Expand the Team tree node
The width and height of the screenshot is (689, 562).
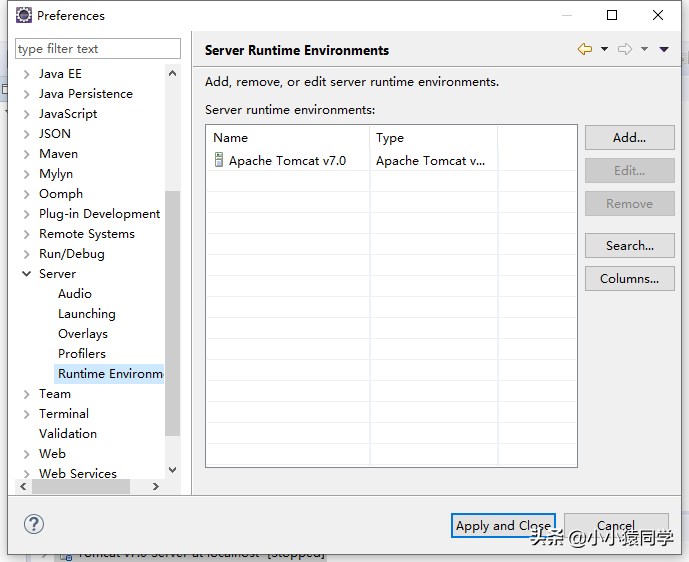(27, 394)
